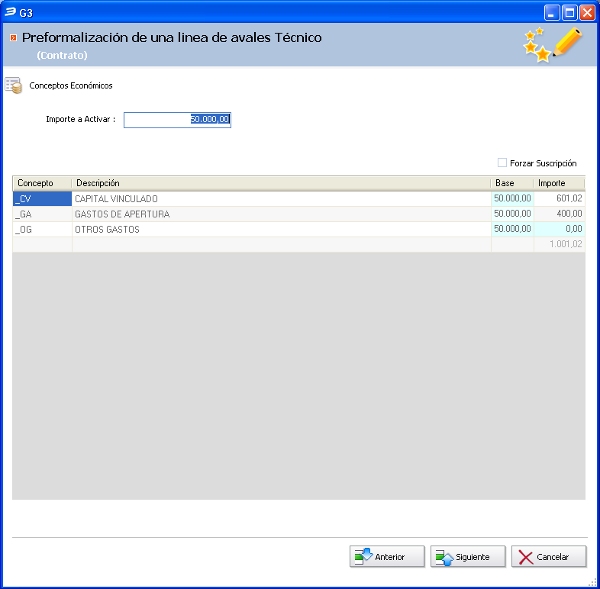Focus the Importe a Activar field
The width and height of the screenshot is (600, 589).
tap(177, 119)
